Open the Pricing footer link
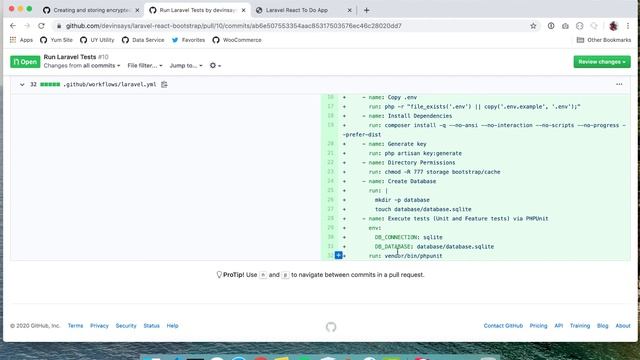Image resolution: width=640 pixels, height=360 pixels. (538, 326)
